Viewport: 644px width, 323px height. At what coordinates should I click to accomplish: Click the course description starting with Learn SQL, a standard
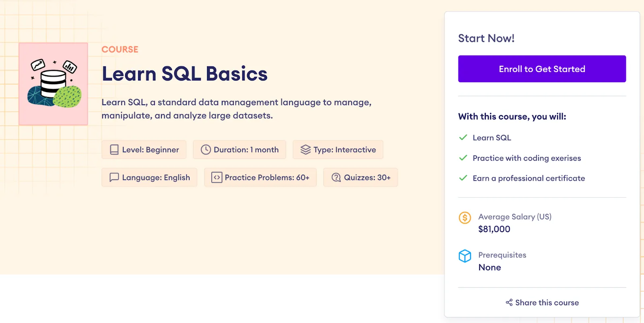point(236,109)
